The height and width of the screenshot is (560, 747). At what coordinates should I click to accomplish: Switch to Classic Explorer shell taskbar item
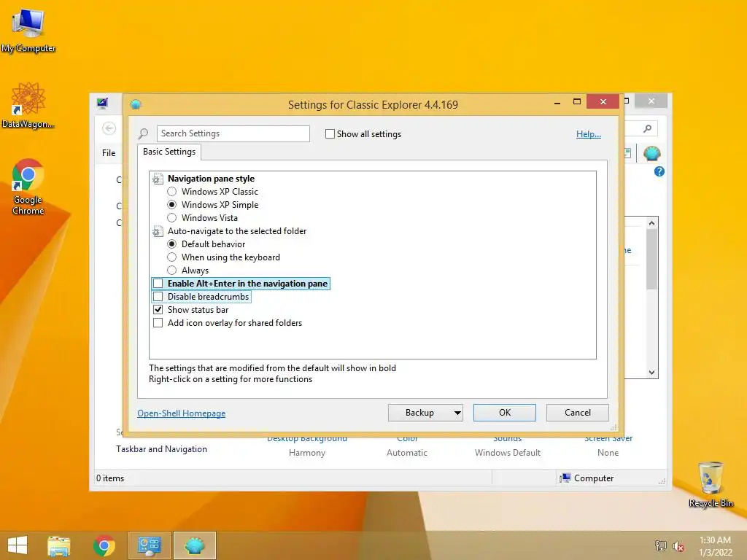(194, 545)
